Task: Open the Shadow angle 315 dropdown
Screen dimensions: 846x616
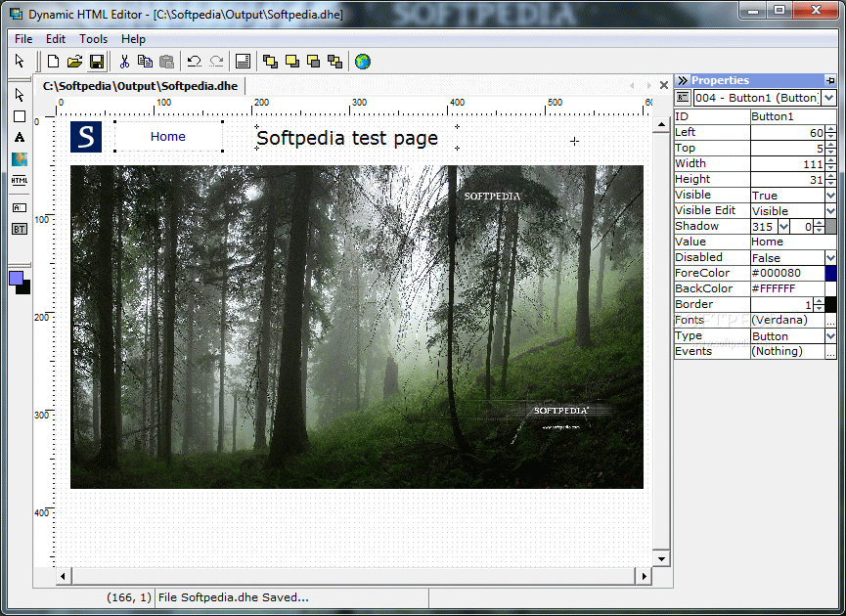Action: click(x=784, y=226)
